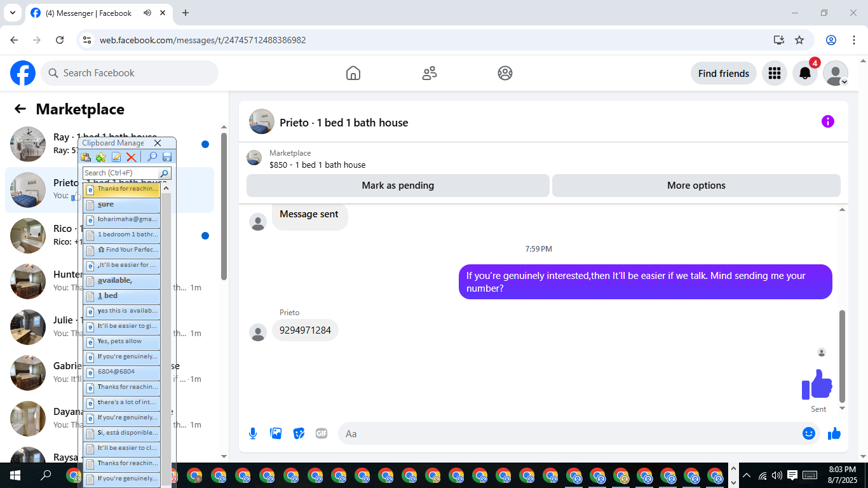Select the 'Yes, pets allow' clip
This screenshot has height=488, width=868.
click(x=121, y=342)
